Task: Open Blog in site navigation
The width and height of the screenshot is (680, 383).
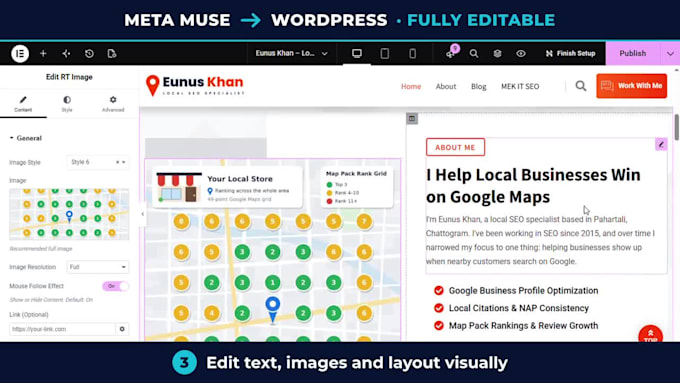Action: [x=478, y=86]
